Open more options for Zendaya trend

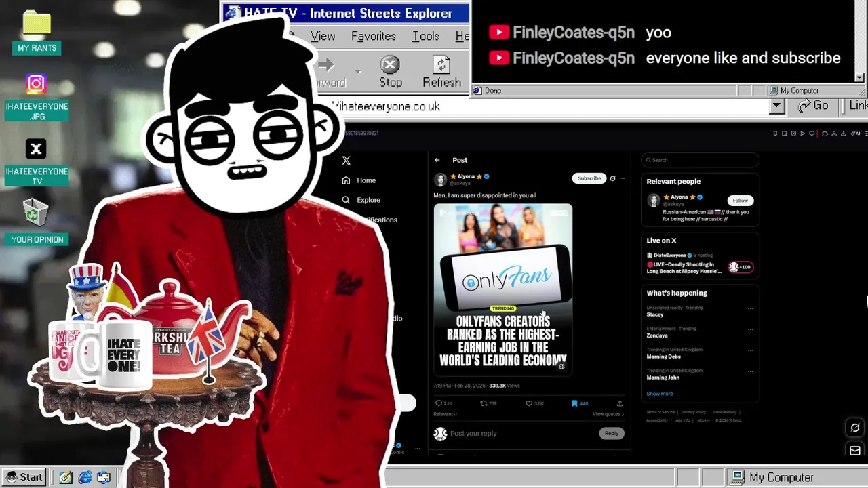tap(750, 329)
